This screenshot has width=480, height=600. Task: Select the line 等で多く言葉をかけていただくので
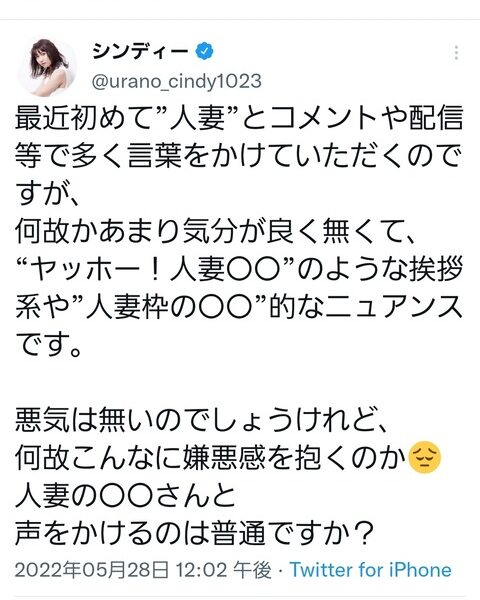237,156
